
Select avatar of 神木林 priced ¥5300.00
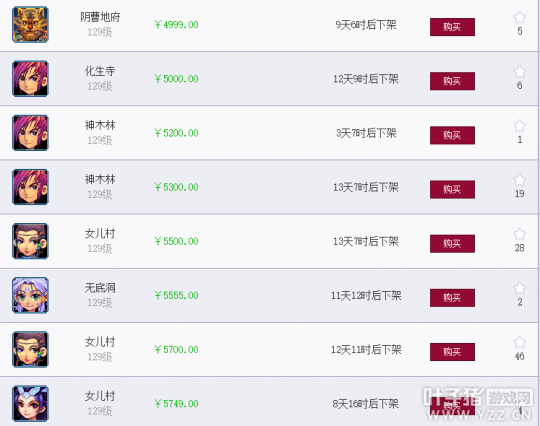(x=30, y=187)
